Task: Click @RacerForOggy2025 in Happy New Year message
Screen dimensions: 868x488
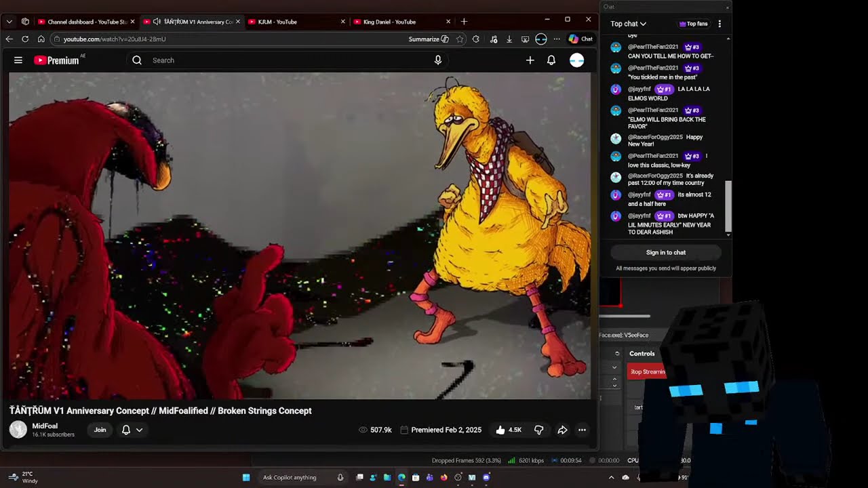Action: point(655,137)
